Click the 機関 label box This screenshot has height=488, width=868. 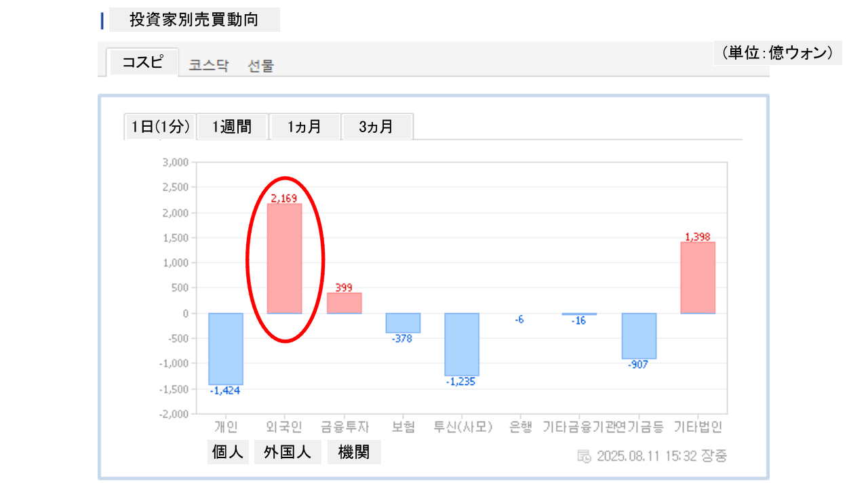pyautogui.click(x=354, y=452)
